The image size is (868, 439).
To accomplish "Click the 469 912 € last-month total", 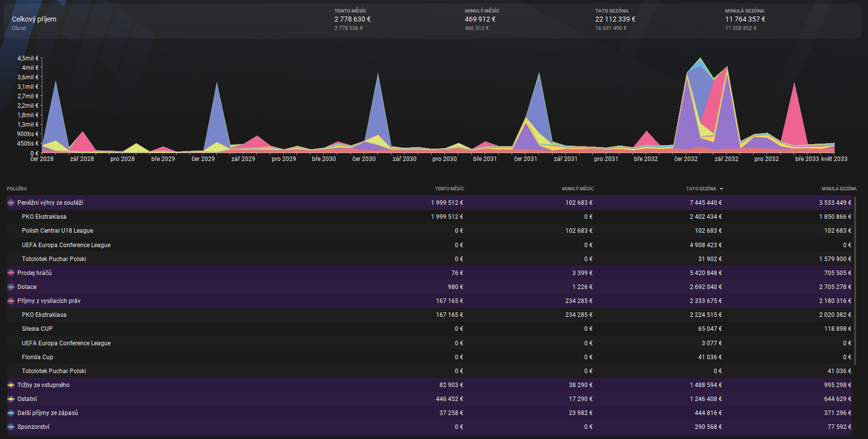I will [x=480, y=19].
